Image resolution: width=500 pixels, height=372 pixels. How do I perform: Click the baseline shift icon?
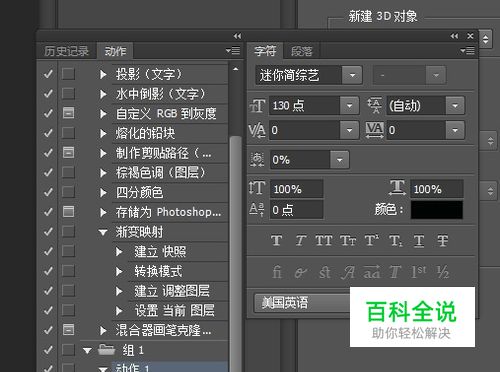pos(257,210)
